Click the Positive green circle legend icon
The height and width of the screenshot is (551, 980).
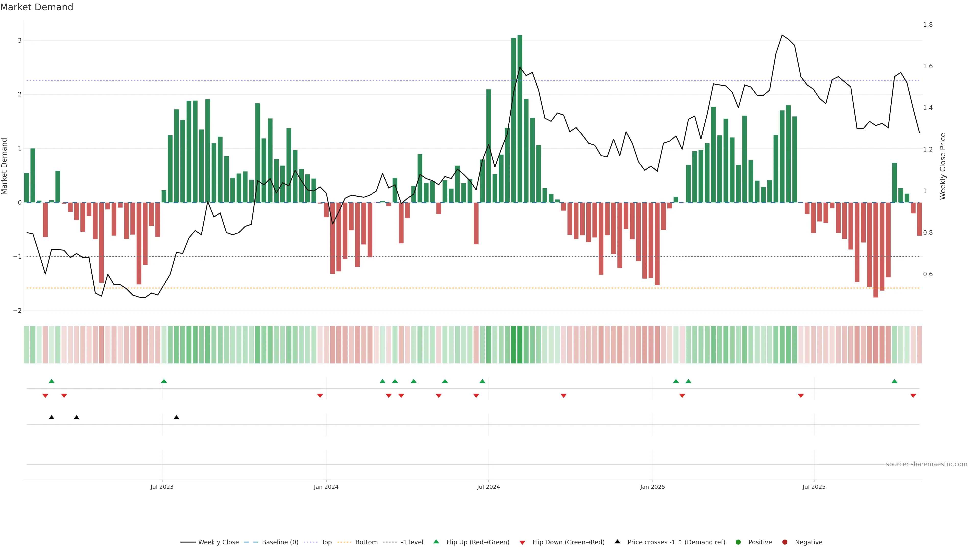pyautogui.click(x=738, y=542)
